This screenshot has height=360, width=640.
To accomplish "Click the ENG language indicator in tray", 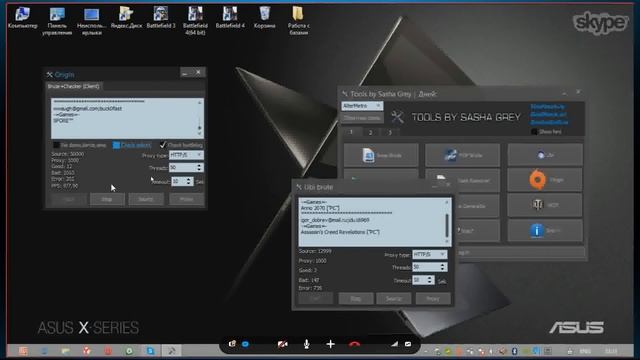I will click(x=585, y=351).
